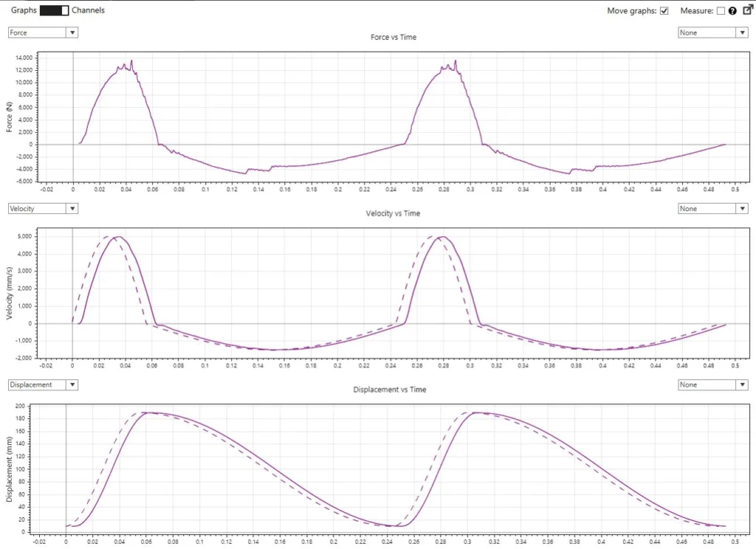Image resolution: width=756 pixels, height=549 pixels.
Task: Click the Graphs label
Action: [24, 10]
